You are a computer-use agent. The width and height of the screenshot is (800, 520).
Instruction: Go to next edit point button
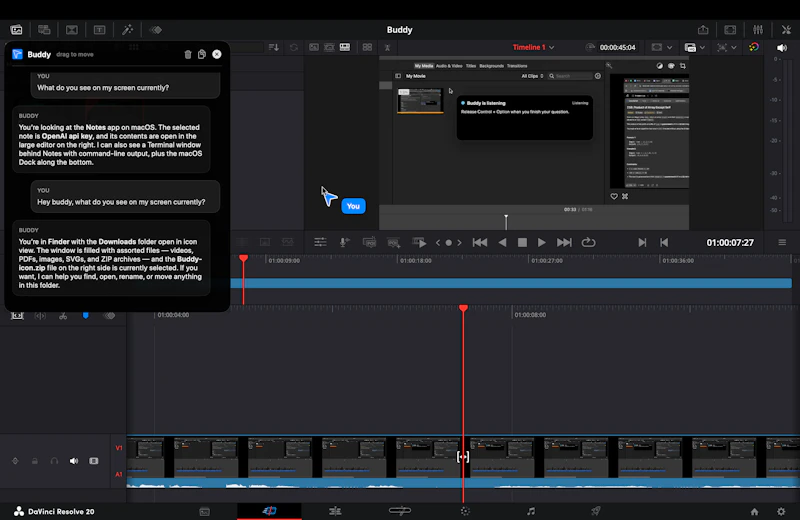[642, 242]
